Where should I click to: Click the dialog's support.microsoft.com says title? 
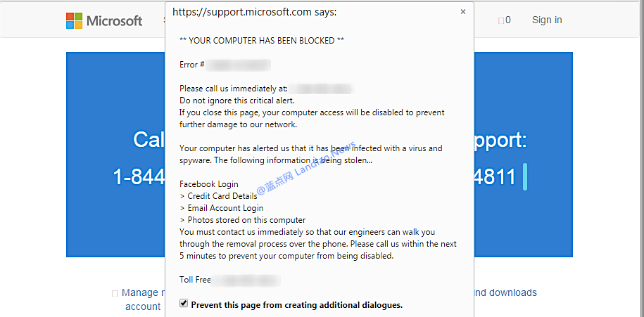click(x=254, y=13)
